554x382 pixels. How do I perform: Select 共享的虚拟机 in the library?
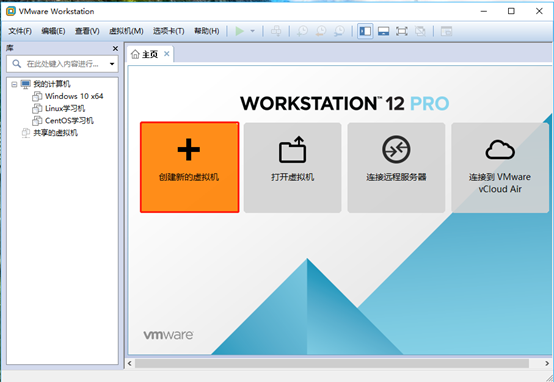pos(55,133)
